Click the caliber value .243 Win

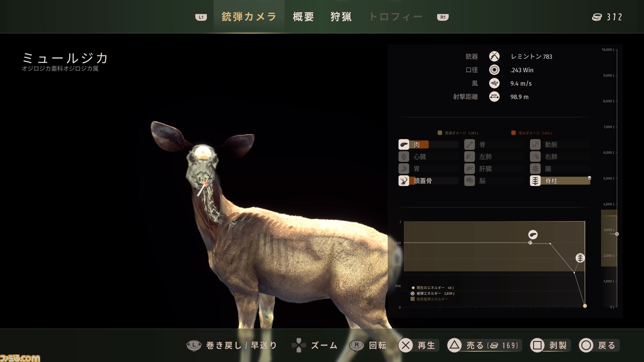point(521,70)
